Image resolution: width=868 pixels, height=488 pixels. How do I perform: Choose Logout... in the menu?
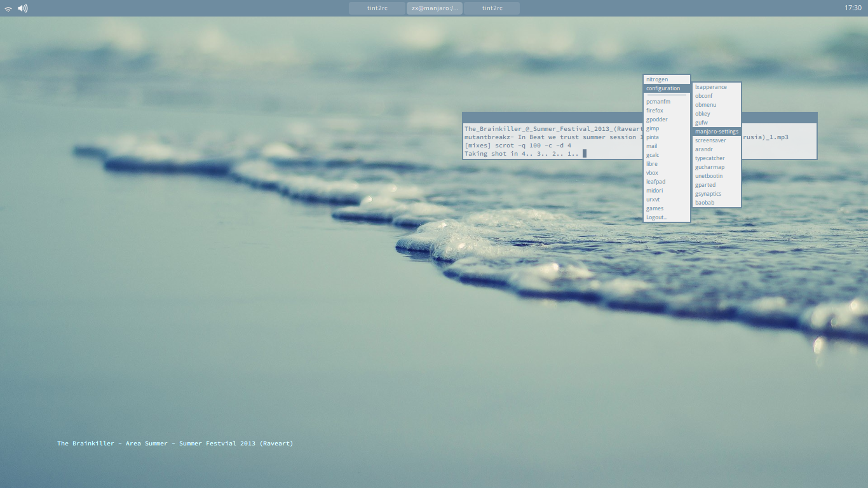pyautogui.click(x=667, y=217)
